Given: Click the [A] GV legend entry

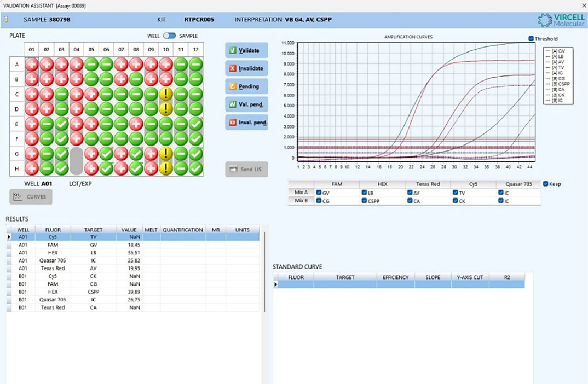Looking at the screenshot, I should [555, 51].
